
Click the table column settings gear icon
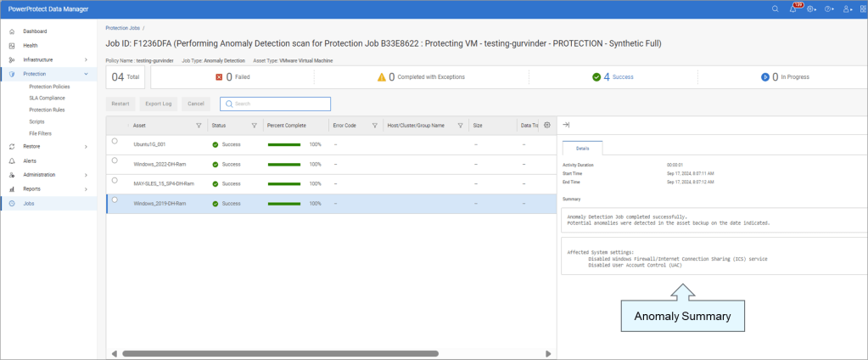[x=547, y=125]
